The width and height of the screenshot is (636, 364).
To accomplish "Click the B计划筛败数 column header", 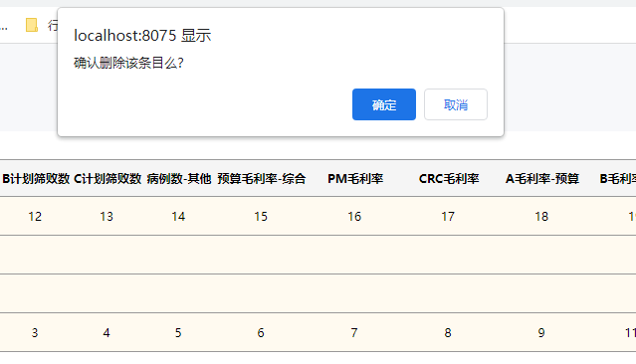I will tap(36, 179).
